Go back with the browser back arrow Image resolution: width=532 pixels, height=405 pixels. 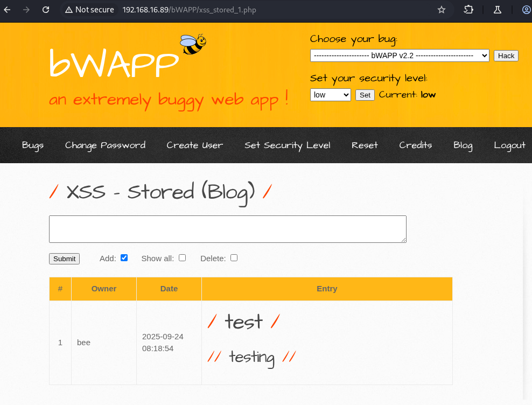(x=7, y=10)
